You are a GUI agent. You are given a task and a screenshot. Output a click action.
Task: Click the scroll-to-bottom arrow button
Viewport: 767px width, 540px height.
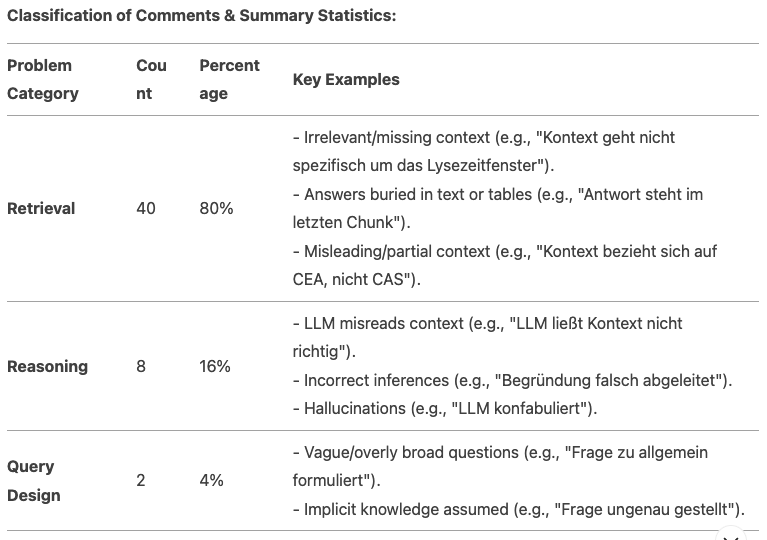click(731, 535)
